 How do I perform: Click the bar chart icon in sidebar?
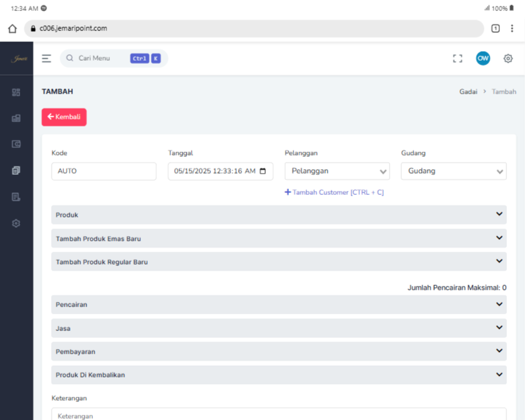(x=16, y=119)
